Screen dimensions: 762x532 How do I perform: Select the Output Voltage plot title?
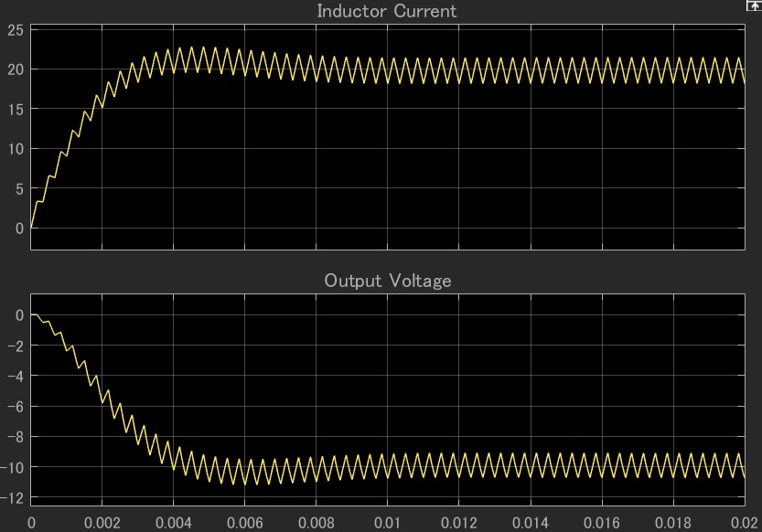click(387, 281)
